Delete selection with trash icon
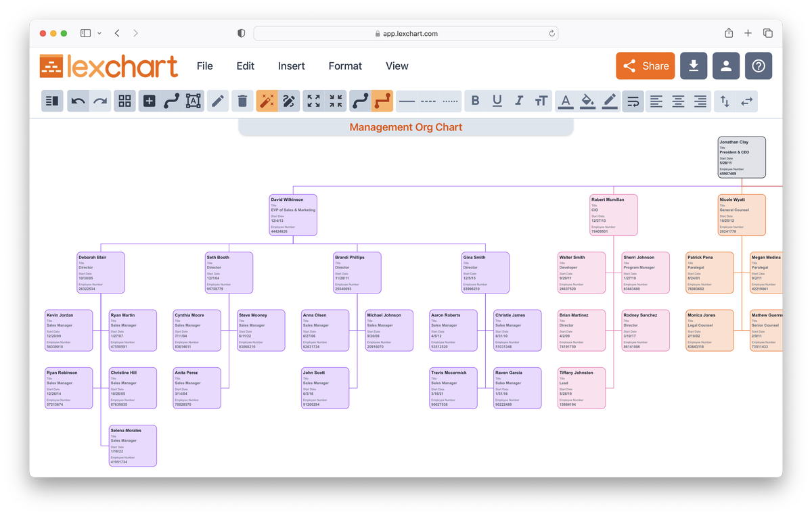The width and height of the screenshot is (812, 516). (x=242, y=101)
